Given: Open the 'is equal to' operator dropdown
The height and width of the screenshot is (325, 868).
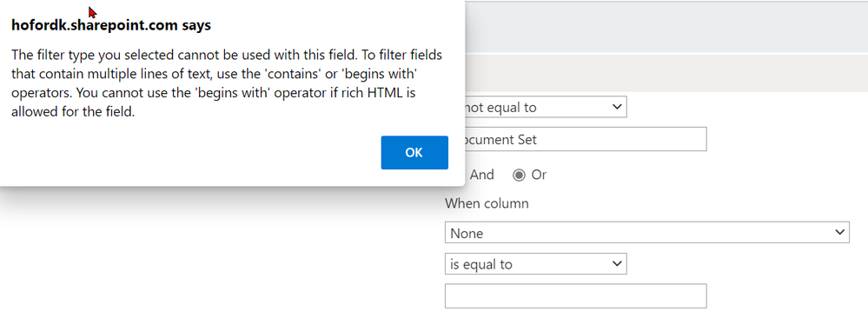Looking at the screenshot, I should (x=536, y=264).
